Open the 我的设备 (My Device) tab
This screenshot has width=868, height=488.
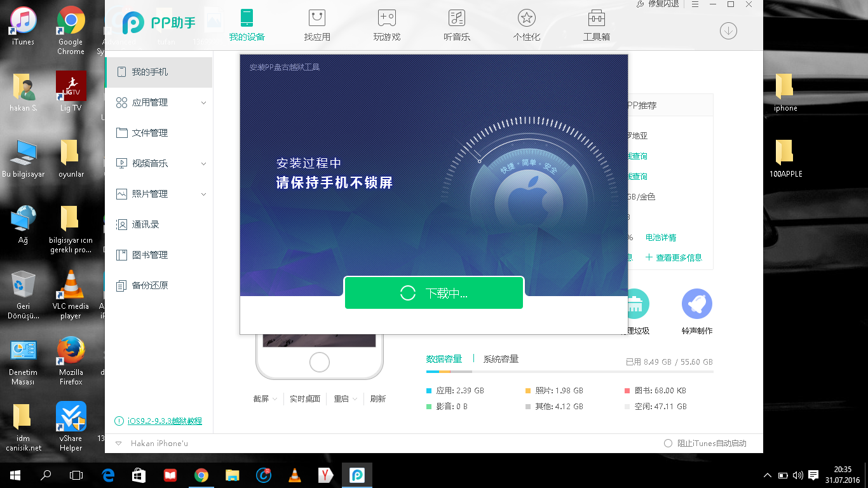coord(247,25)
